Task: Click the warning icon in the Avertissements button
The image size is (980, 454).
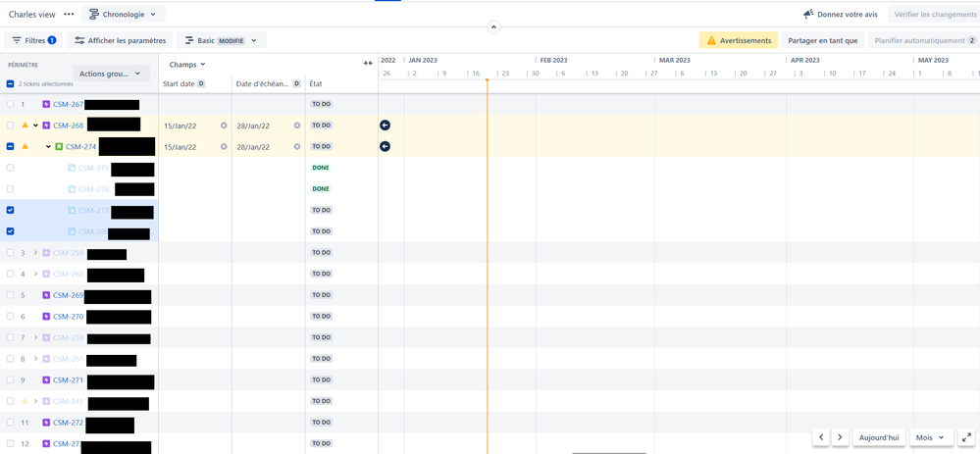Action: coord(711,40)
